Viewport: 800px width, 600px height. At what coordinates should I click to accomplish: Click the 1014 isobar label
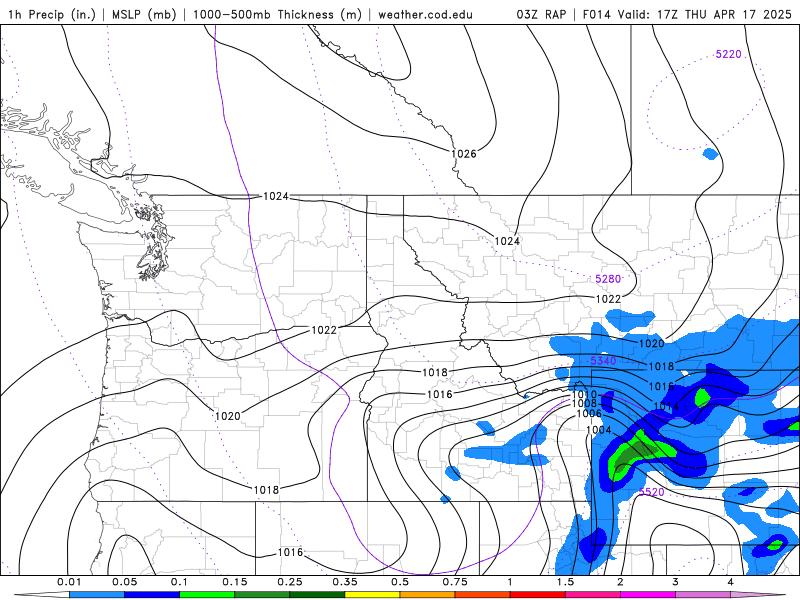click(x=666, y=407)
